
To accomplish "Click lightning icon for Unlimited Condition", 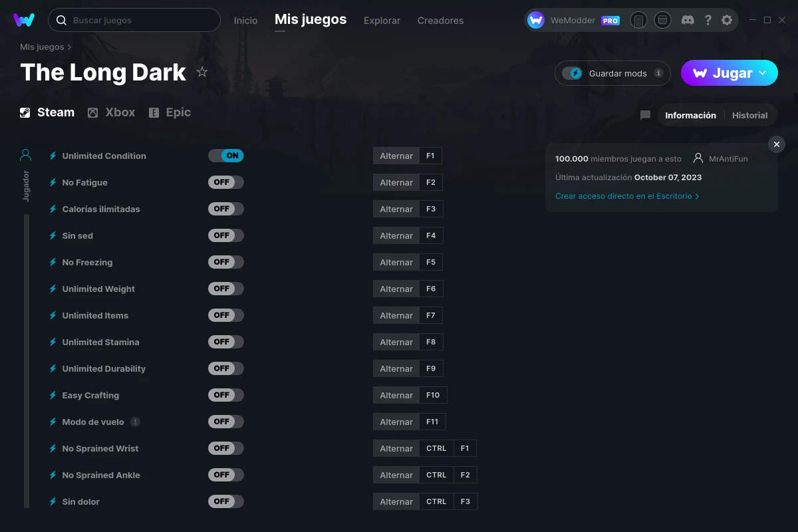I will [x=53, y=156].
